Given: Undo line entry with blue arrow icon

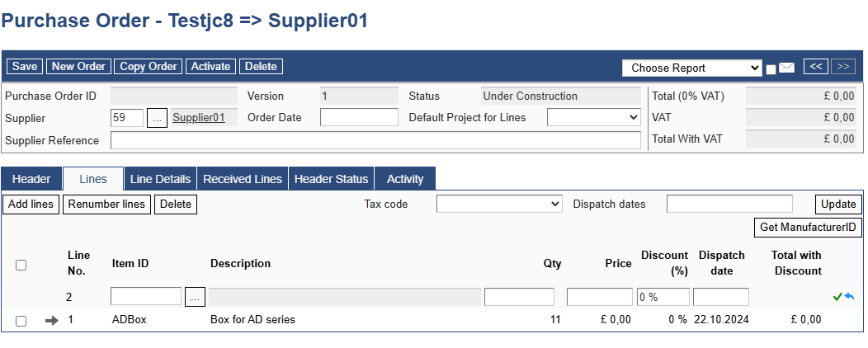Looking at the screenshot, I should 849,297.
